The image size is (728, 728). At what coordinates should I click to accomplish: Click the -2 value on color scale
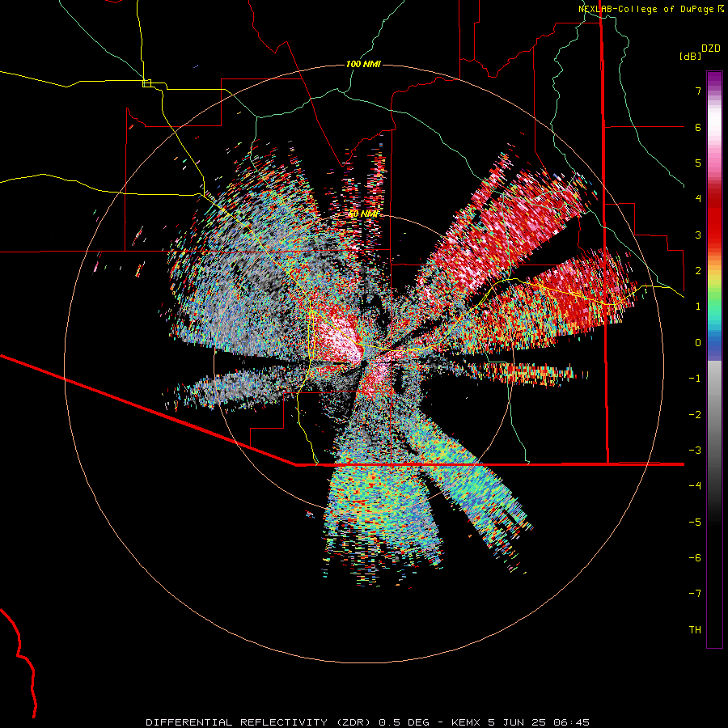(x=695, y=415)
